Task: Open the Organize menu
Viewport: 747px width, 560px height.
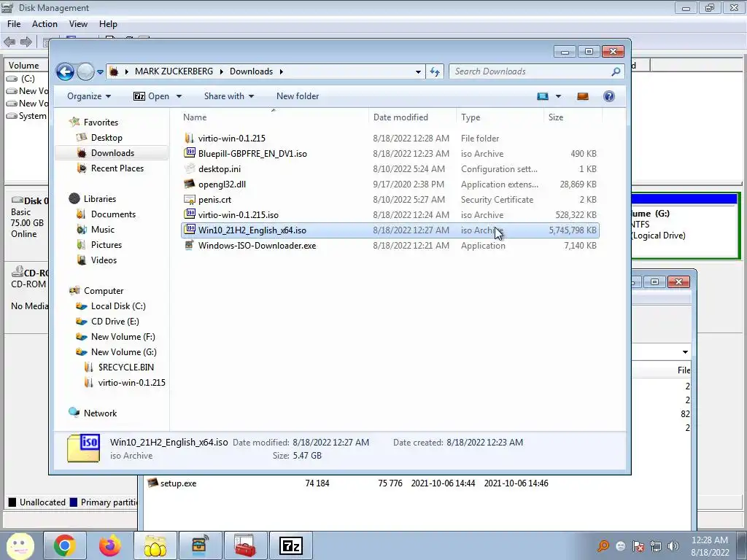Action: [x=88, y=96]
